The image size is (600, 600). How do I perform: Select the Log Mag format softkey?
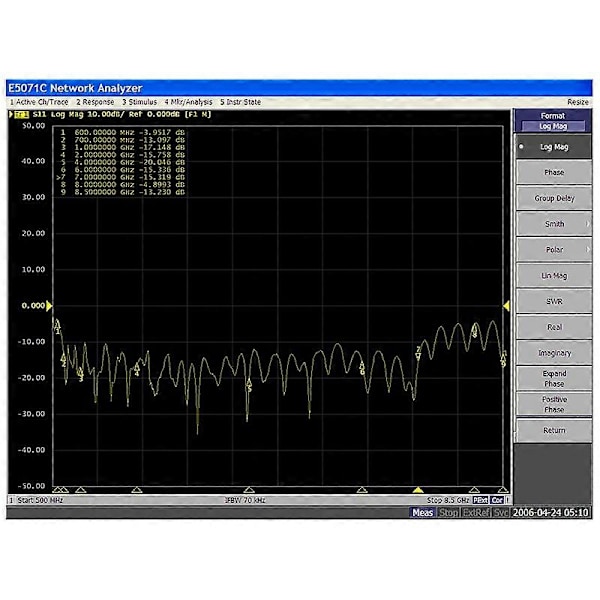click(x=554, y=147)
